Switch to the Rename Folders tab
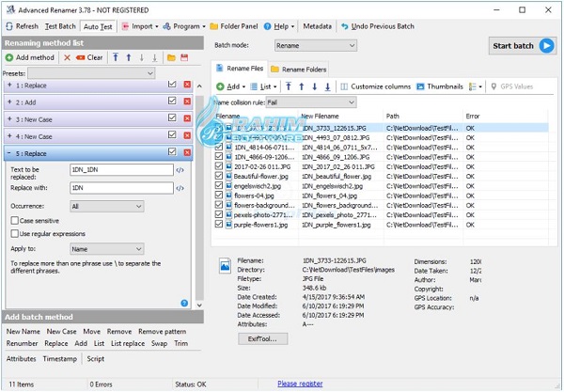The image size is (564, 392). [x=298, y=70]
